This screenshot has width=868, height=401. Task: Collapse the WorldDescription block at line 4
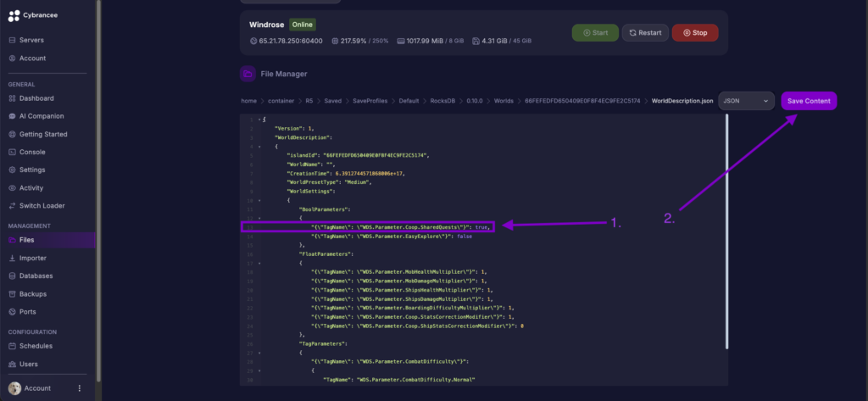point(259,147)
